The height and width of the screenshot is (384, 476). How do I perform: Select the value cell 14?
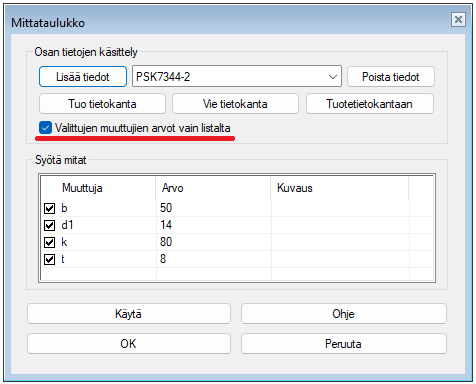(213, 225)
